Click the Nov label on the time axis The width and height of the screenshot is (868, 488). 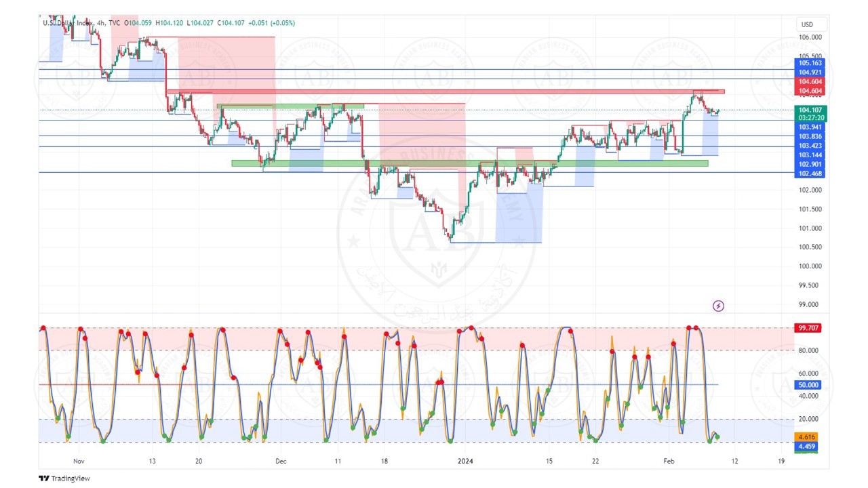coord(79,462)
